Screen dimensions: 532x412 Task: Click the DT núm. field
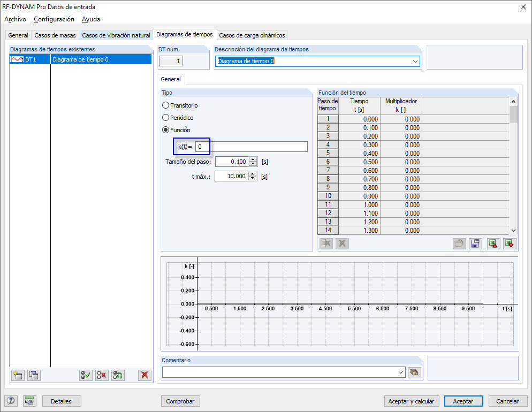171,62
